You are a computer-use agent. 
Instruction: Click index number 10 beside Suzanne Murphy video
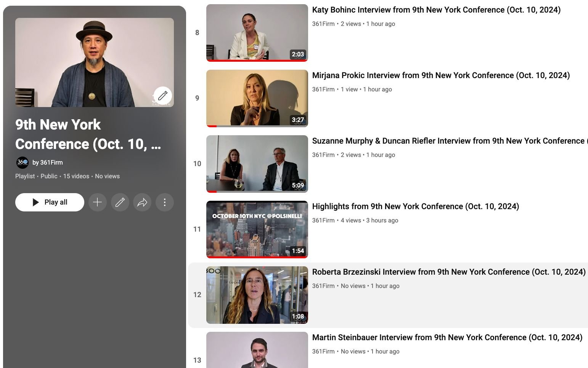pos(197,164)
